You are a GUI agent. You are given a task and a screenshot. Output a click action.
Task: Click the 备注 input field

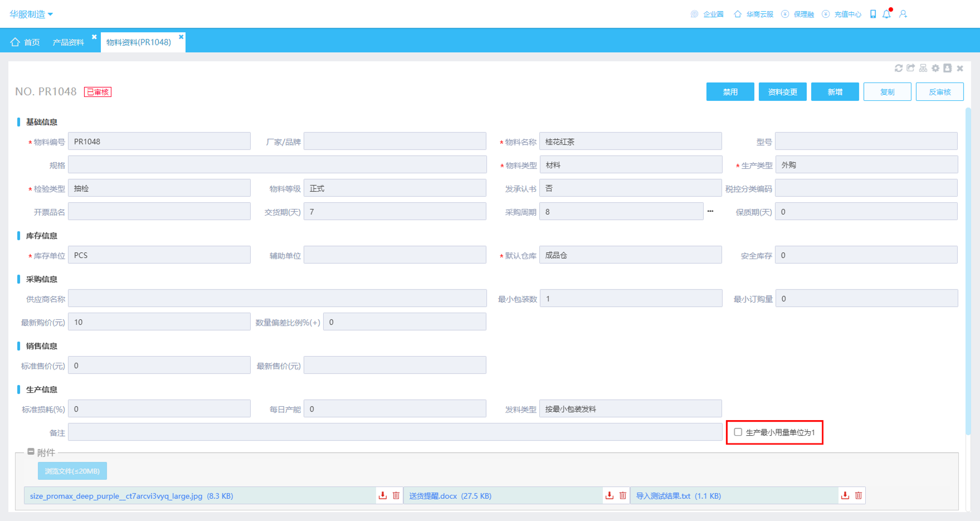[x=395, y=432]
